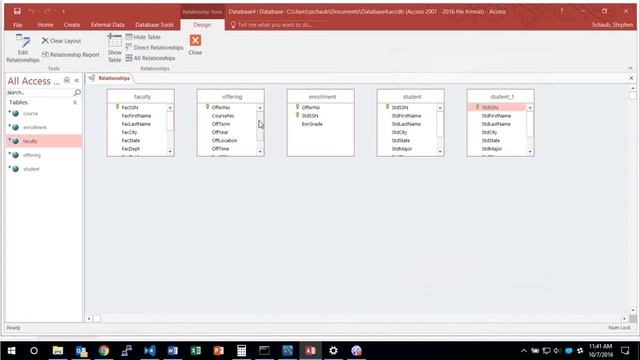Open the Action Center notification icon
This screenshot has width=640, height=360.
[625, 351]
